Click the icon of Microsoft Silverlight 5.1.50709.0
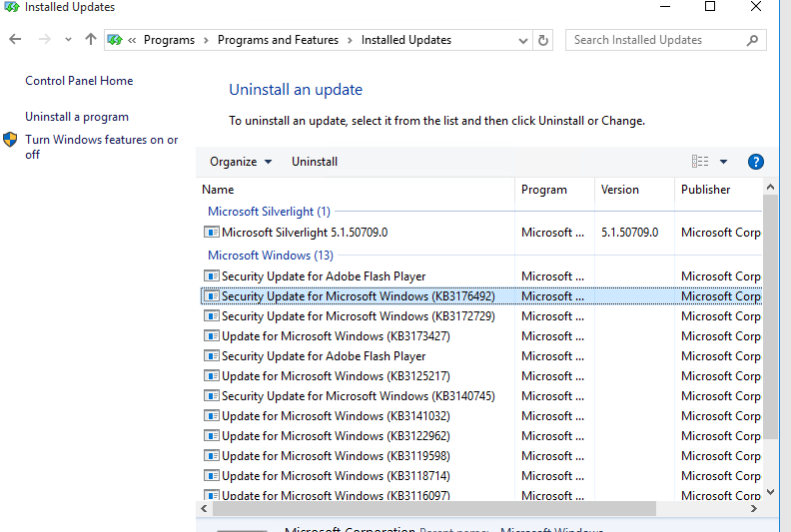The width and height of the screenshot is (791, 532). coord(211,232)
